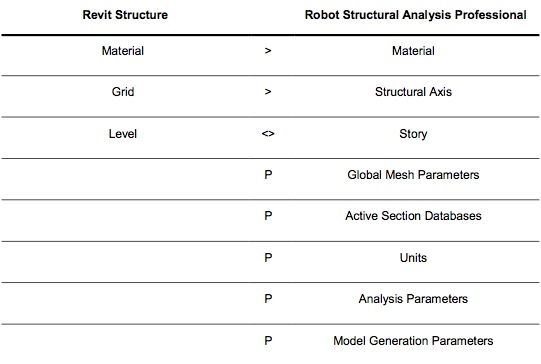Select the Level cell

[x=123, y=134]
